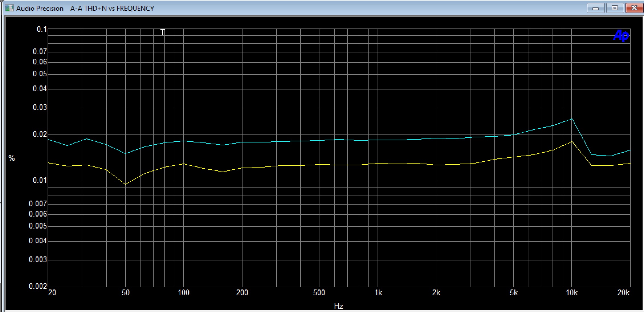The width and height of the screenshot is (644, 312).
Task: Click the 20k frequency axis label
Action: [x=623, y=293]
